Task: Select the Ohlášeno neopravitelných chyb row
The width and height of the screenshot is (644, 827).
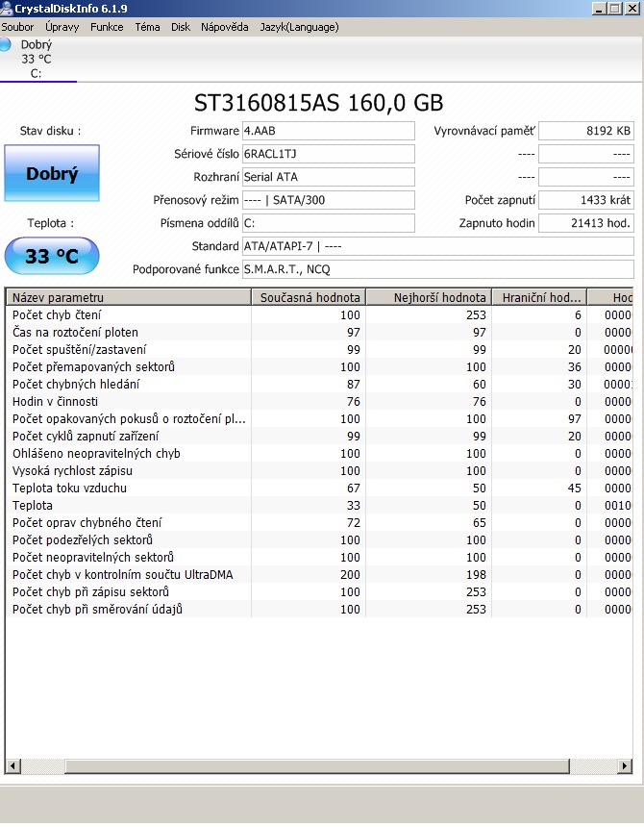Action: point(319,454)
